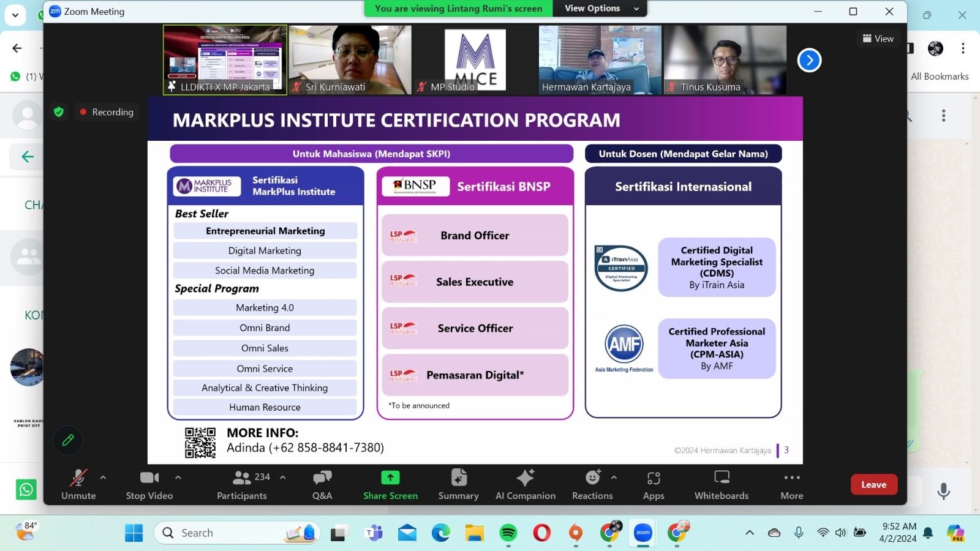The image size is (980, 551).
Task: Click the OneDrive cloud tray icon
Action: pyautogui.click(x=774, y=533)
